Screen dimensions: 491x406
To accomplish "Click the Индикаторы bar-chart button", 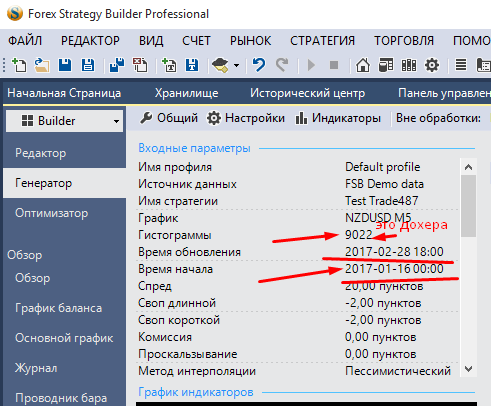I will 338,118.
